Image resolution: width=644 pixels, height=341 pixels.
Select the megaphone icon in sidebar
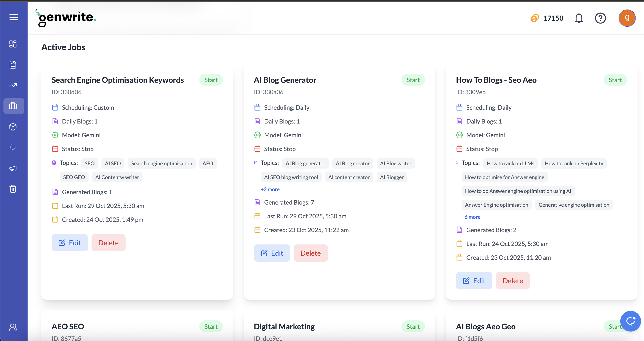tap(13, 168)
